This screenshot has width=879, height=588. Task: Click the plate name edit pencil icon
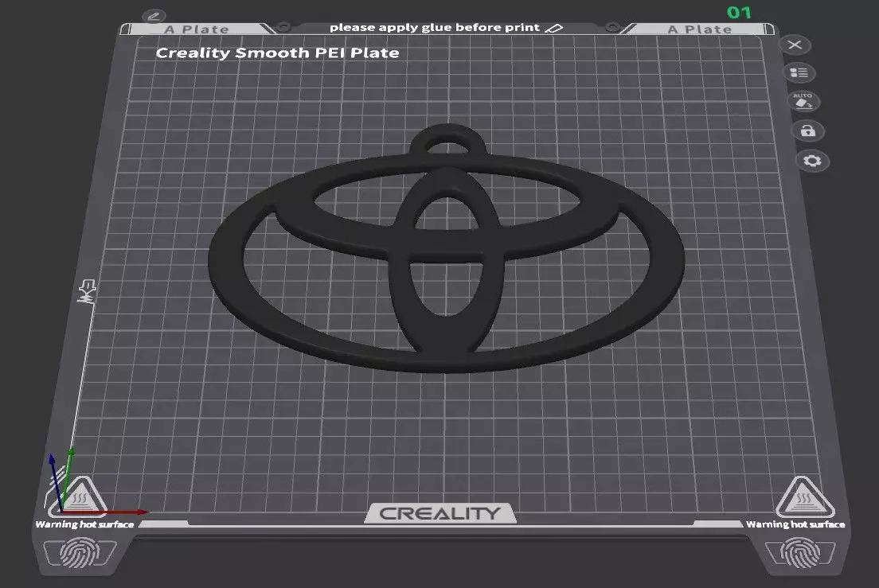pos(154,16)
